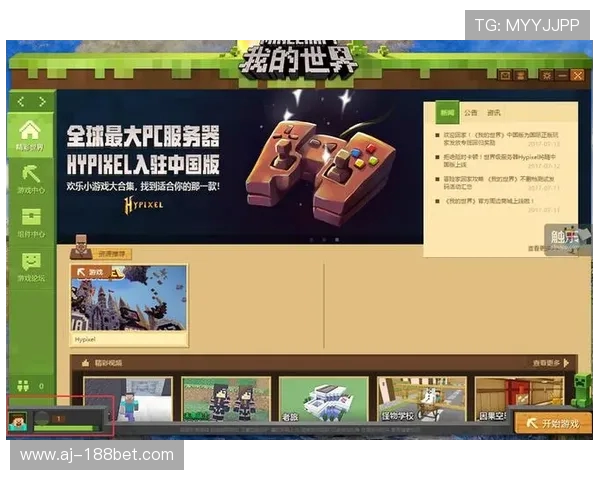This screenshot has height=480, width=600.
Task: Open 查看更多 in the 精彩视频 header
Action: [546, 362]
